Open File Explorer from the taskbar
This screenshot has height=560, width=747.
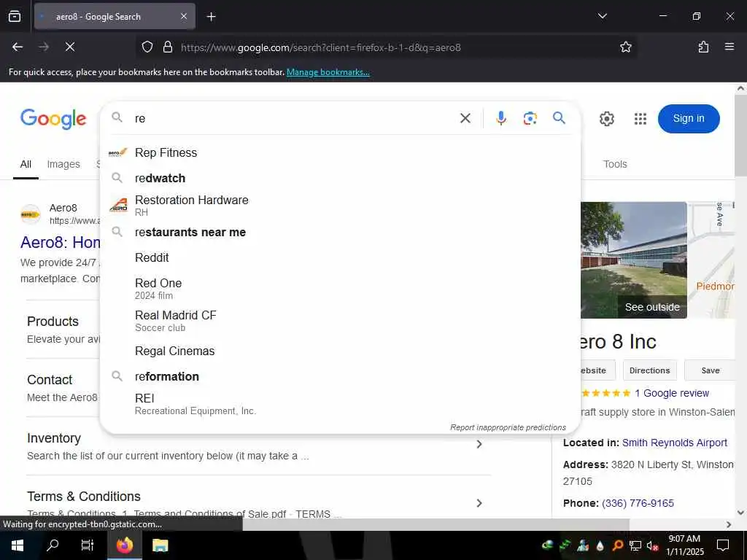(x=160, y=545)
